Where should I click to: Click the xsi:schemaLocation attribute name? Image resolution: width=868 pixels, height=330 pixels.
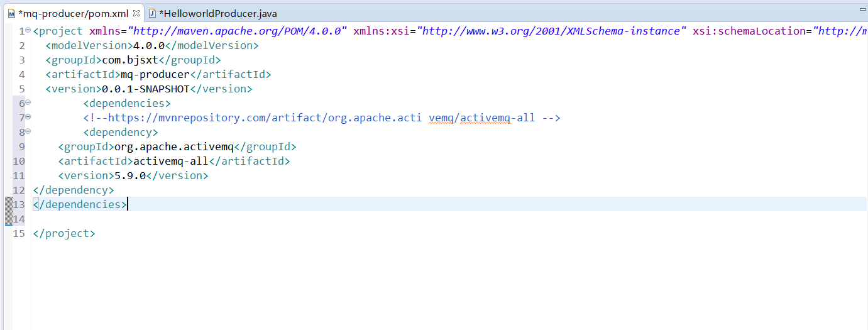coord(749,31)
